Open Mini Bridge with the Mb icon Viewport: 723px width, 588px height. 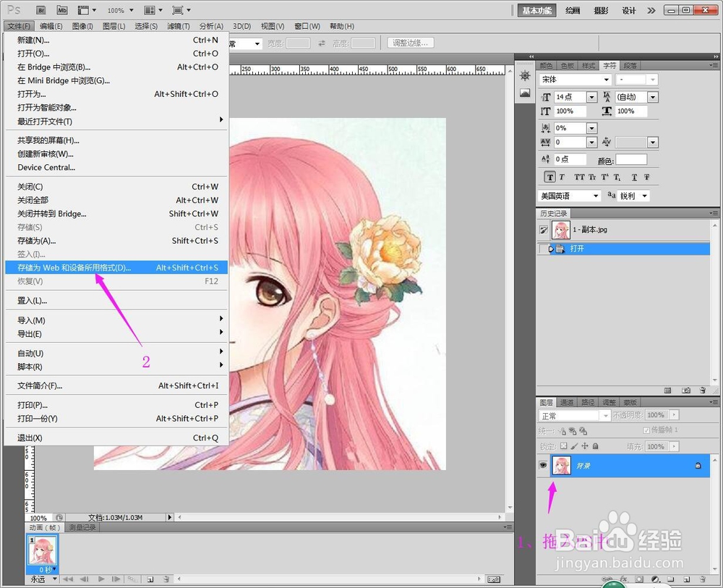pos(61,10)
